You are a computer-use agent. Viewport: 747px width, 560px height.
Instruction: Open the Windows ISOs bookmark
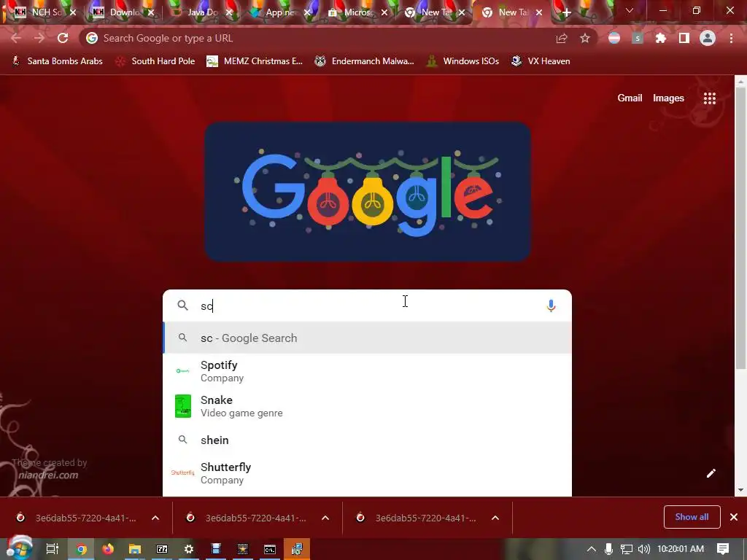tap(462, 61)
